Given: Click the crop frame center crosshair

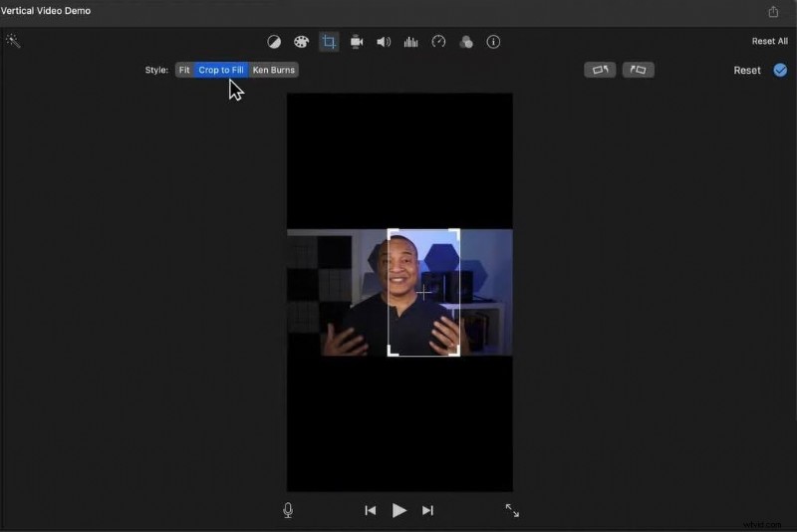Looking at the screenshot, I should [x=424, y=293].
